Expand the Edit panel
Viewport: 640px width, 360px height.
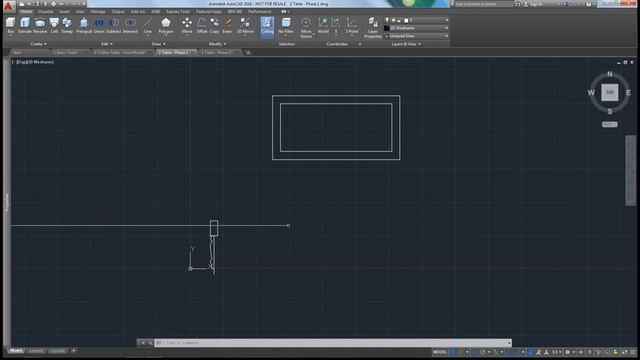tap(107, 44)
